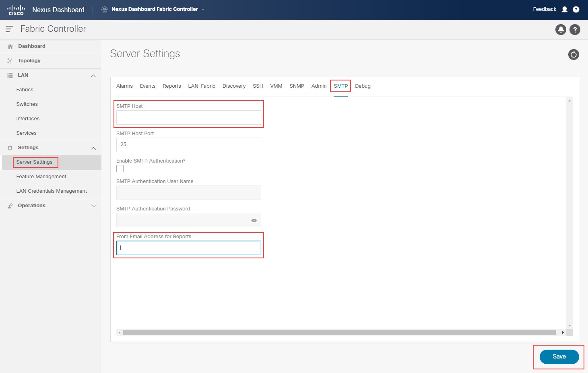Switch to the LAN-Fabric tab
The height and width of the screenshot is (373, 588).
tap(202, 86)
